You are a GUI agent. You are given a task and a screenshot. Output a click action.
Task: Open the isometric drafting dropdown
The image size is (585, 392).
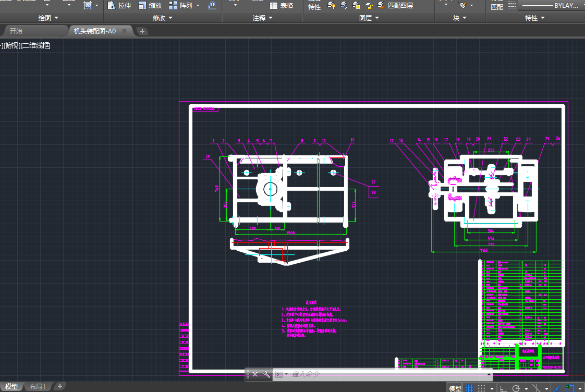tap(546, 389)
